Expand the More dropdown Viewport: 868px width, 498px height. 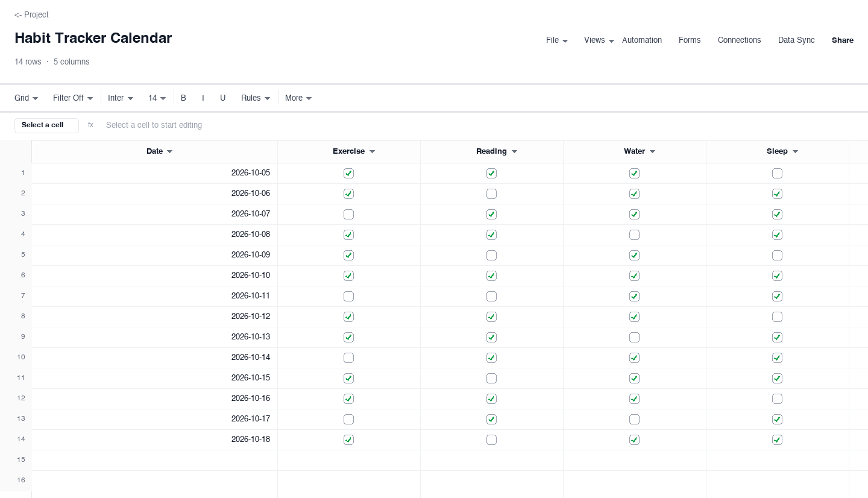coord(298,98)
